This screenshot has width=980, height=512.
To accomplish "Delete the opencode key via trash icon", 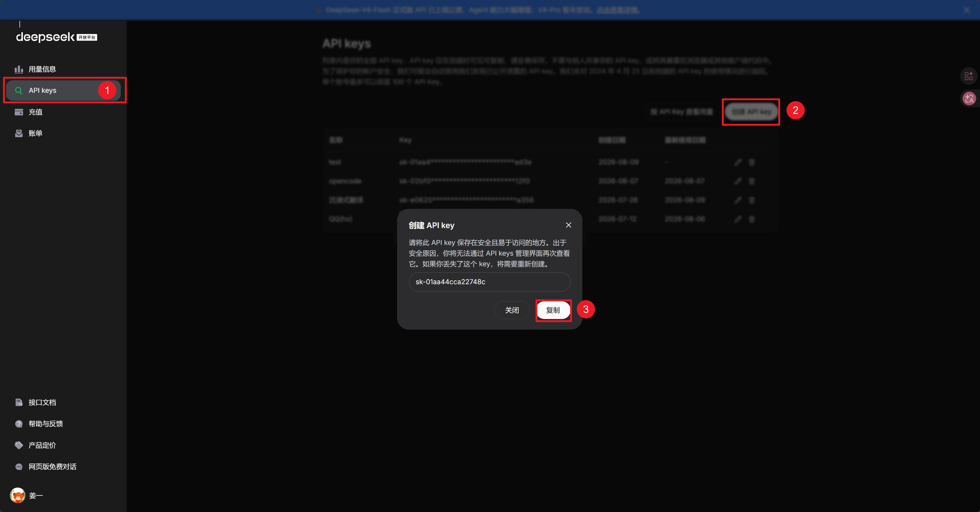I will pos(751,181).
